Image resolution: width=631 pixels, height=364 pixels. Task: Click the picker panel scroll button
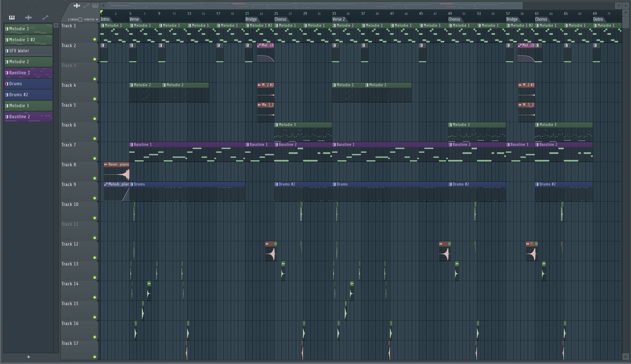pyautogui.click(x=56, y=26)
